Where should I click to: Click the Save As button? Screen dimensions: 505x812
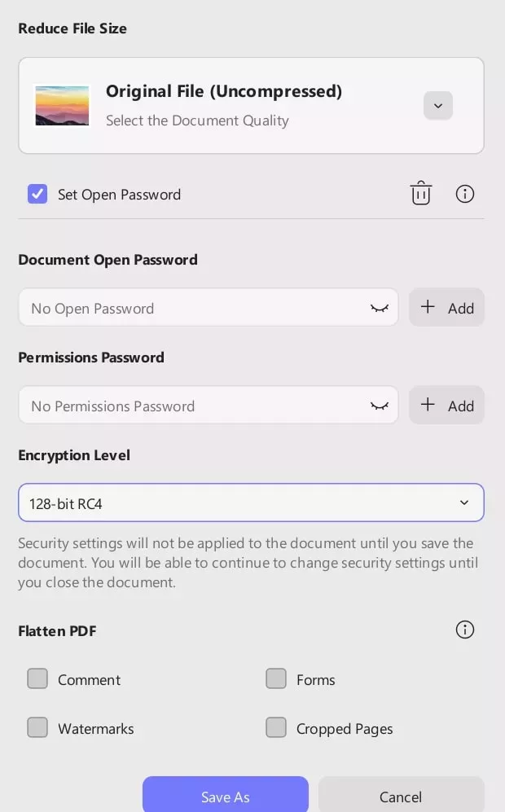tap(226, 796)
